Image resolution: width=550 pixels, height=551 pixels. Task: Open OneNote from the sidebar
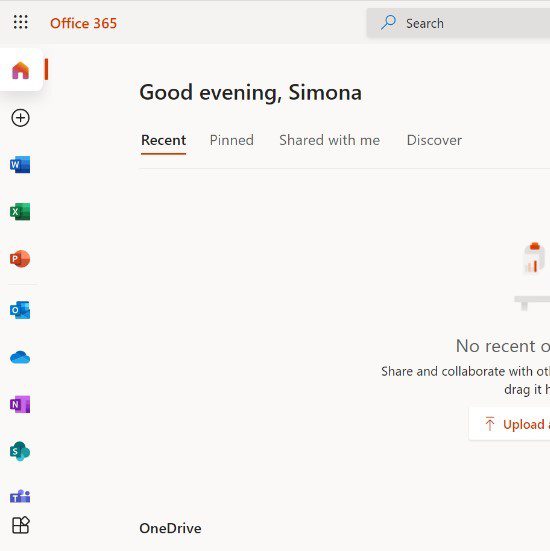20,404
